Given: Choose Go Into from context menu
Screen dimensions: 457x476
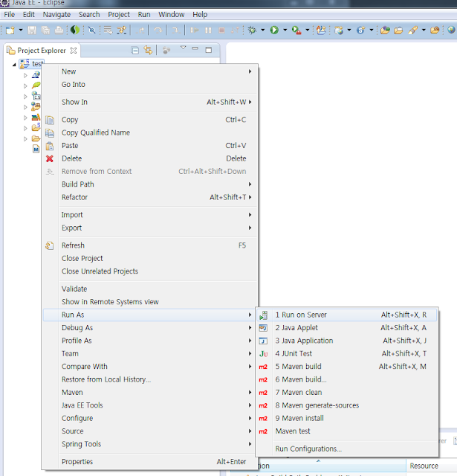Looking at the screenshot, I should coord(150,84).
